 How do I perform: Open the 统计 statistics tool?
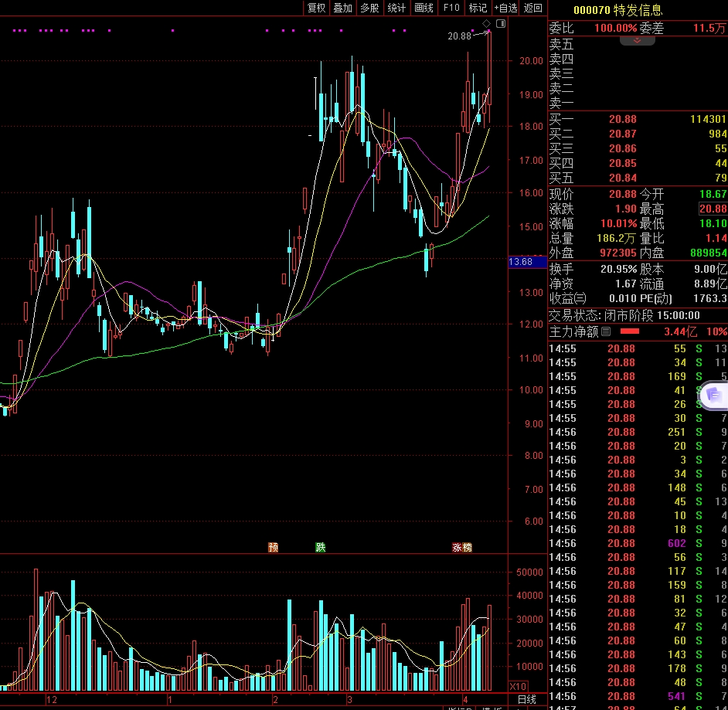(x=396, y=8)
